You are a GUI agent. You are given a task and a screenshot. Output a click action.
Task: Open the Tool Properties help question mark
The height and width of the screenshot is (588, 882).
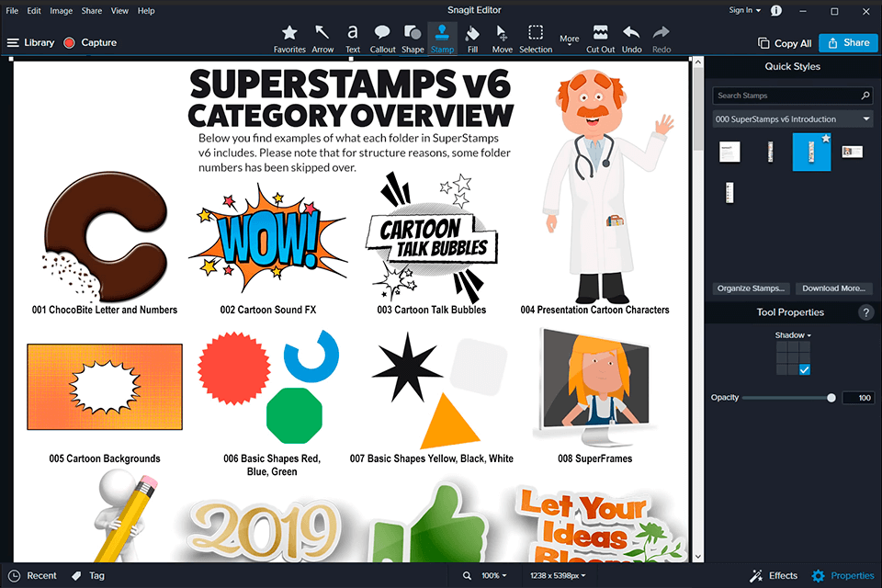[x=866, y=312]
